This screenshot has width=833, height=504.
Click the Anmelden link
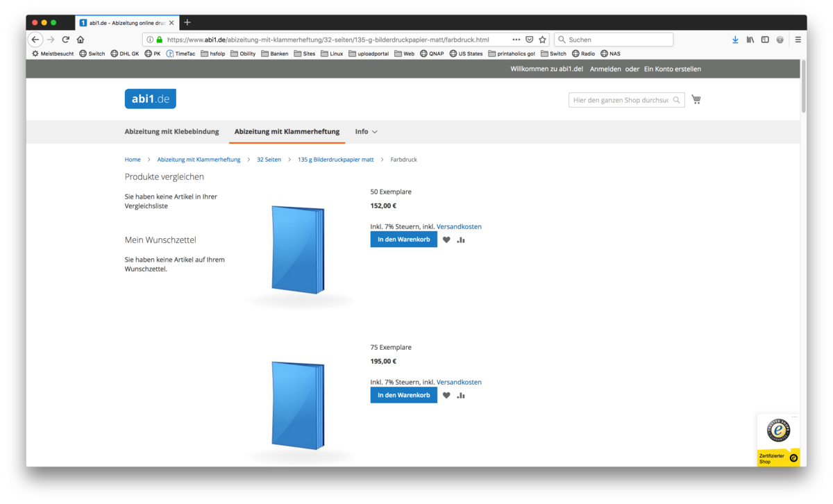click(x=605, y=69)
